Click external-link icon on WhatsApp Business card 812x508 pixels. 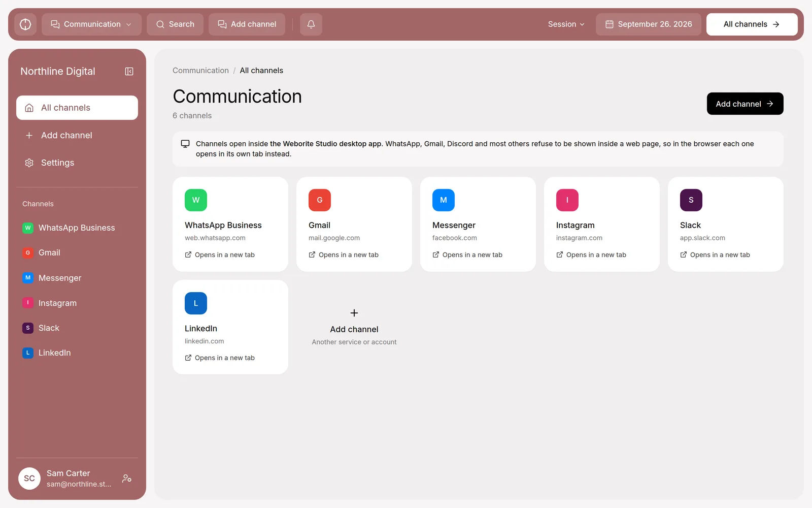click(x=188, y=255)
